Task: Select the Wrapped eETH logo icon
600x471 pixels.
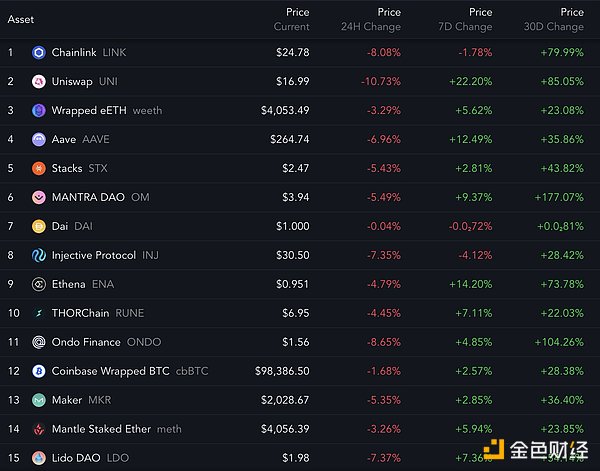Action: [39, 110]
